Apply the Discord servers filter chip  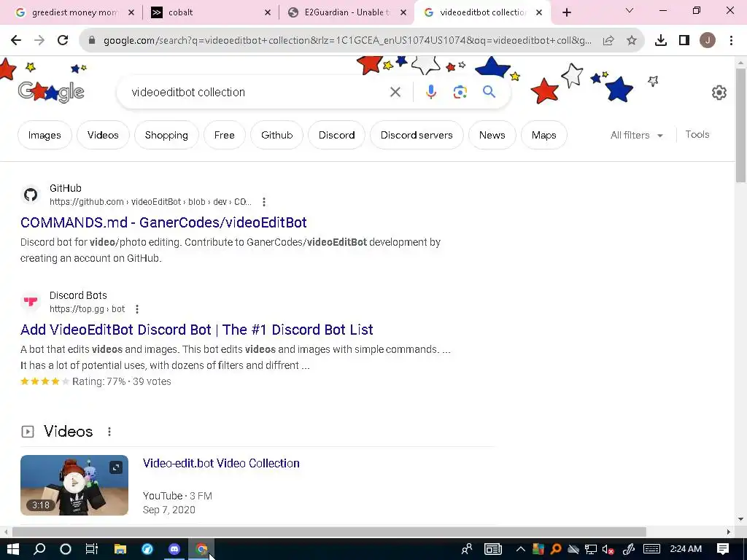click(417, 135)
